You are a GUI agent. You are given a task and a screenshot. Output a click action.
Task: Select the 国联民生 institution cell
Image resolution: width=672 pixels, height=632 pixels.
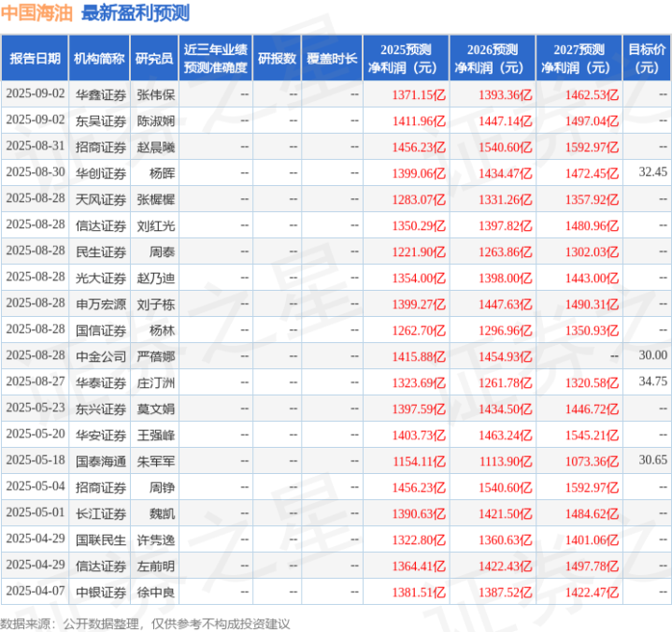point(101,539)
